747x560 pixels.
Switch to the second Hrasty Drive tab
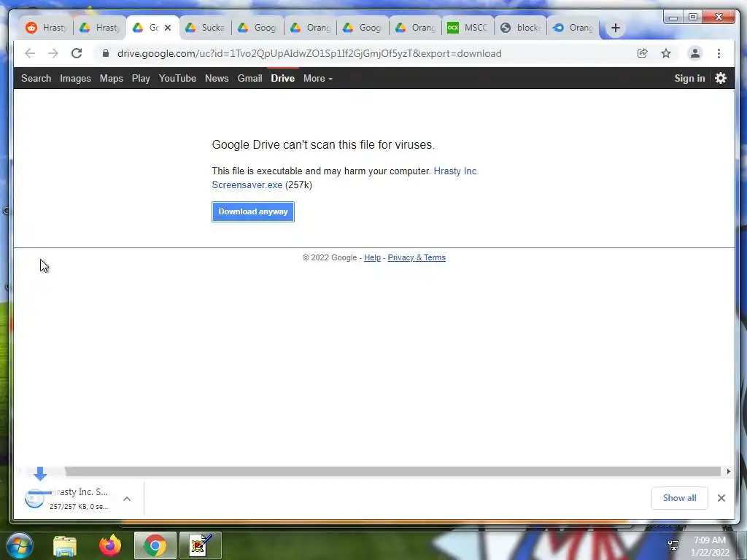pos(99,28)
